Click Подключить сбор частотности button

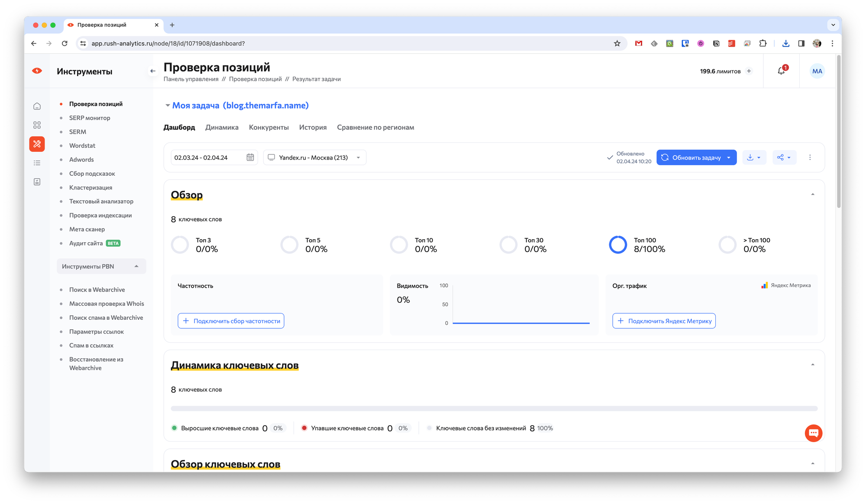pos(231,321)
